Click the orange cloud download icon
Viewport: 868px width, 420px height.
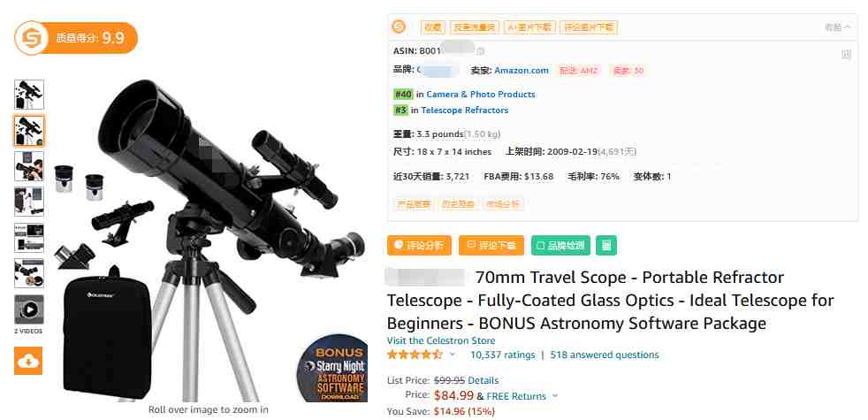pos(28,361)
